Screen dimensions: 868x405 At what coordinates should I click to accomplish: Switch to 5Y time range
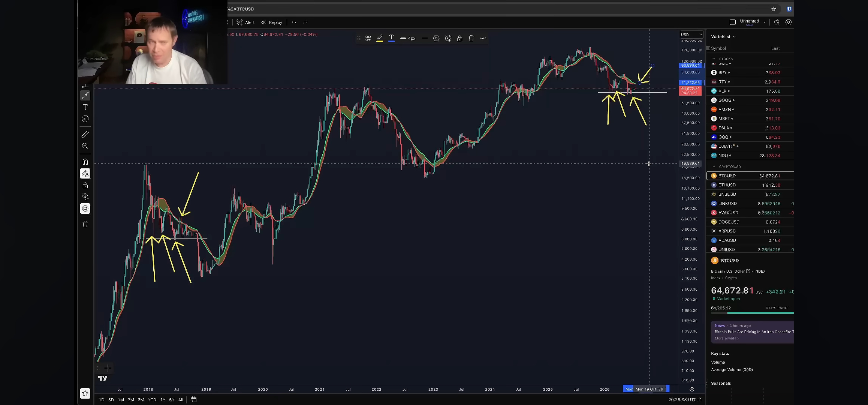coord(172,400)
